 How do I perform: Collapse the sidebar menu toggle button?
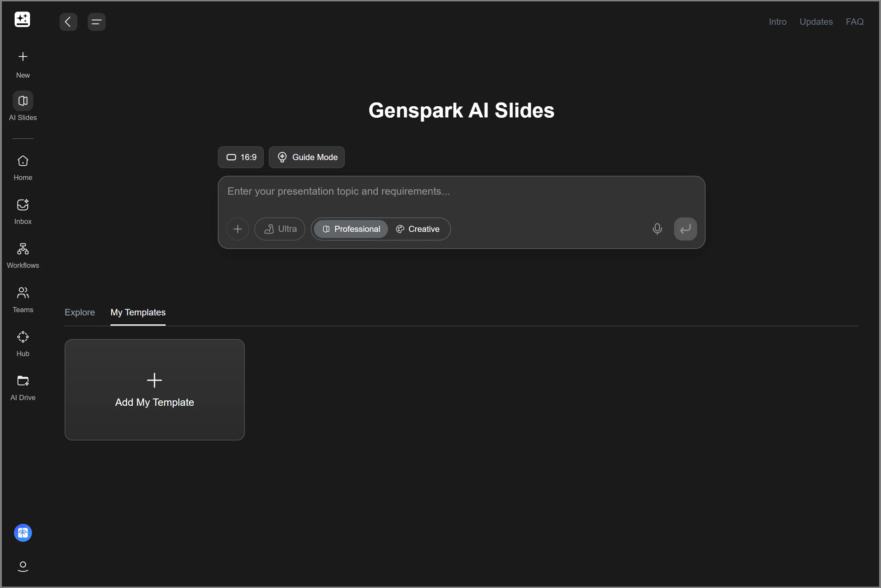point(97,22)
